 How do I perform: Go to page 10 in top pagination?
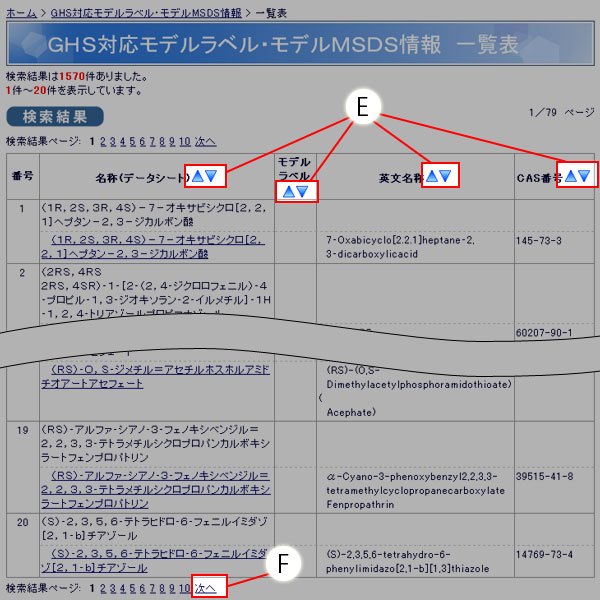pos(185,142)
